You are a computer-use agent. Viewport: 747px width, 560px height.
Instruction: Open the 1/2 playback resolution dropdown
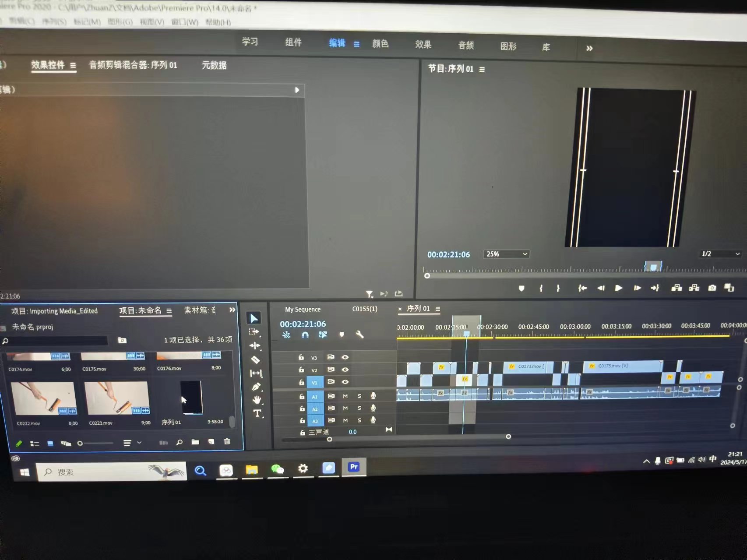pyautogui.click(x=720, y=254)
